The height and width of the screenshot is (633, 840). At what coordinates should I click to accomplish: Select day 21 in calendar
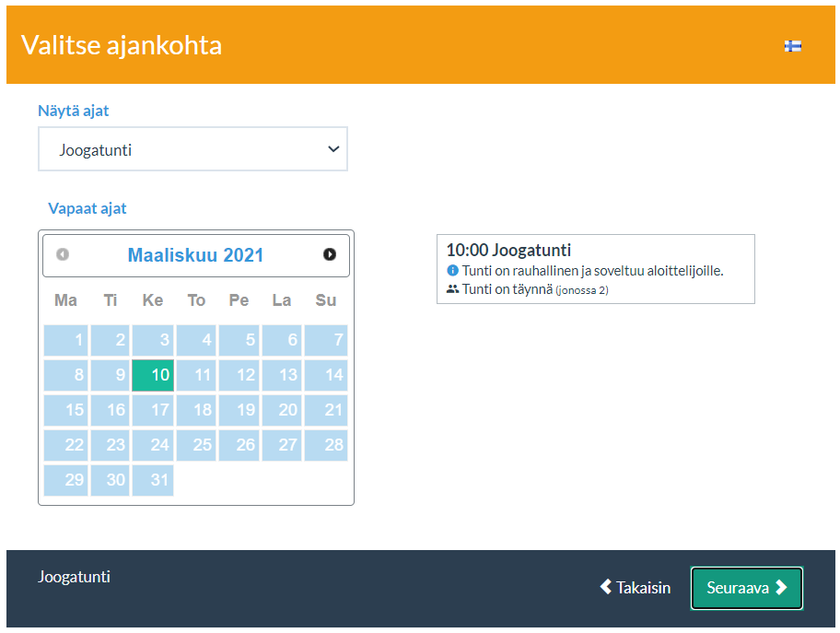pos(326,410)
